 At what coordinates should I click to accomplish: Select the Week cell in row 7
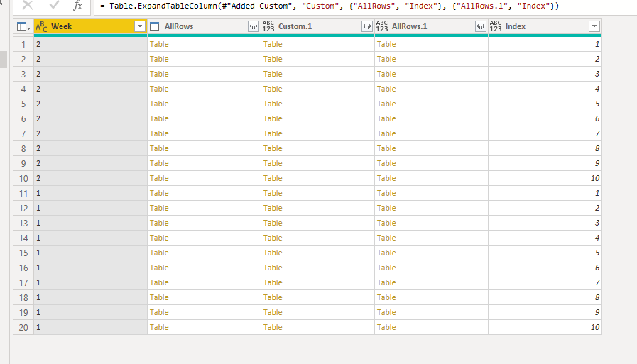(x=91, y=133)
